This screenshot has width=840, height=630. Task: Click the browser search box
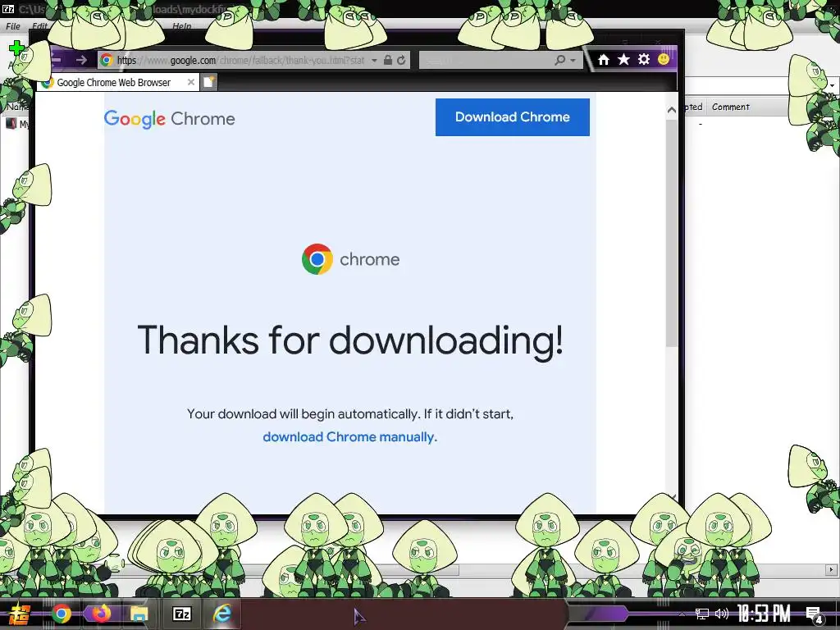486,60
